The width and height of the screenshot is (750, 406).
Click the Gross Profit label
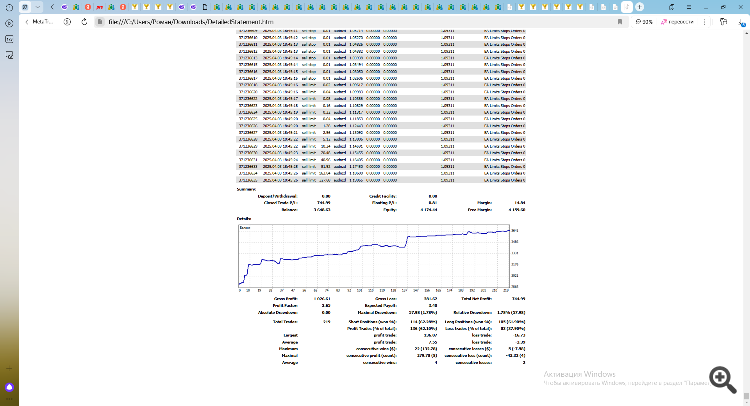click(286, 298)
